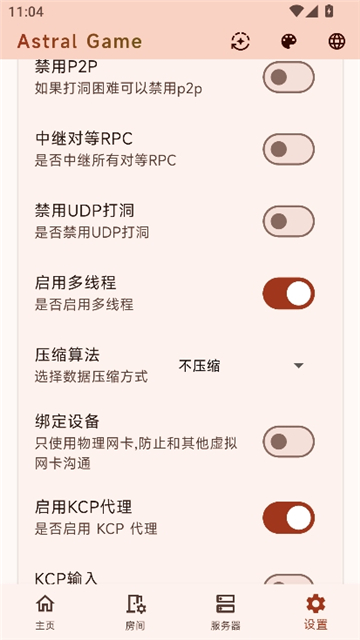The width and height of the screenshot is (360, 640).
Task: Tap the battery icon in status bar
Action: coord(329,11)
